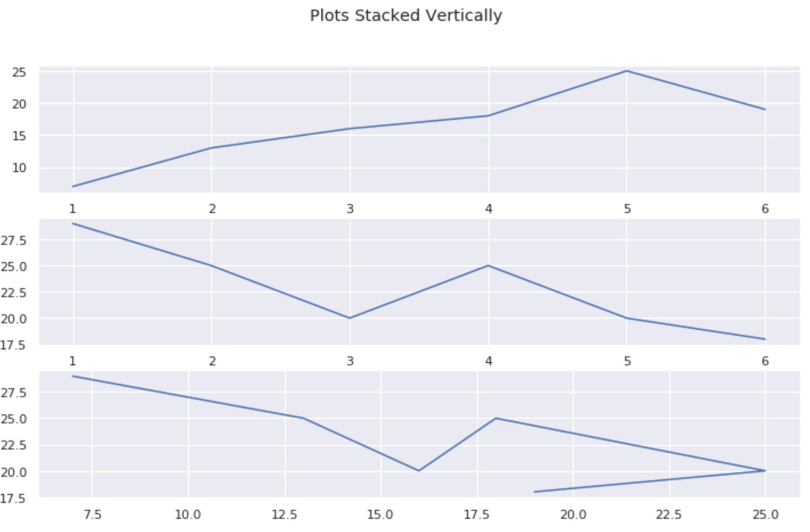Click x-axis label 5 below the middle plot
810x532 pixels.
(627, 361)
